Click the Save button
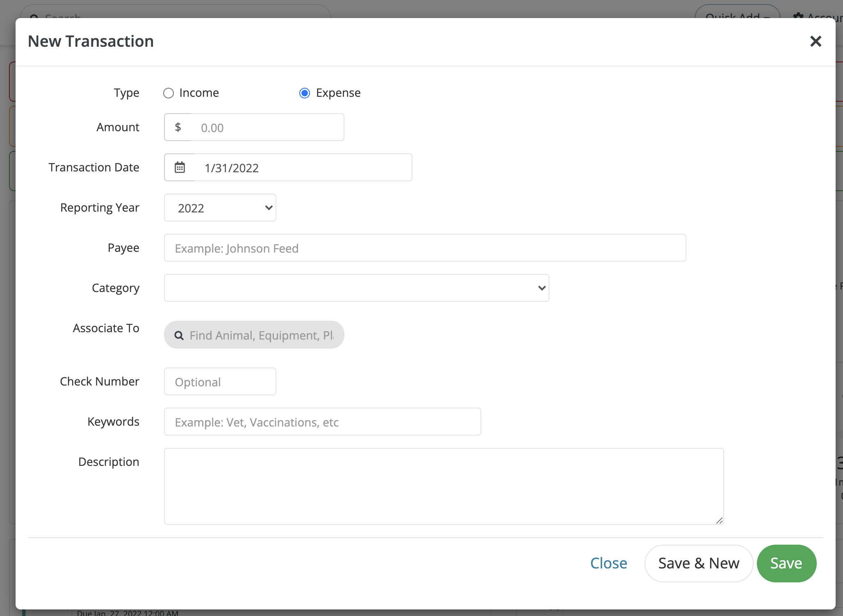 786,563
